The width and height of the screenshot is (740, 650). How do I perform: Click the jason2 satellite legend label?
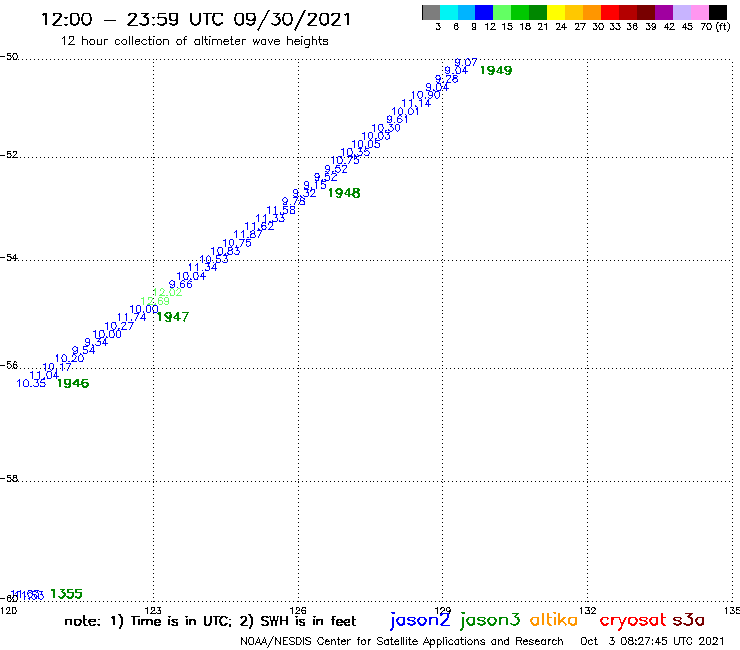pyautogui.click(x=420, y=620)
